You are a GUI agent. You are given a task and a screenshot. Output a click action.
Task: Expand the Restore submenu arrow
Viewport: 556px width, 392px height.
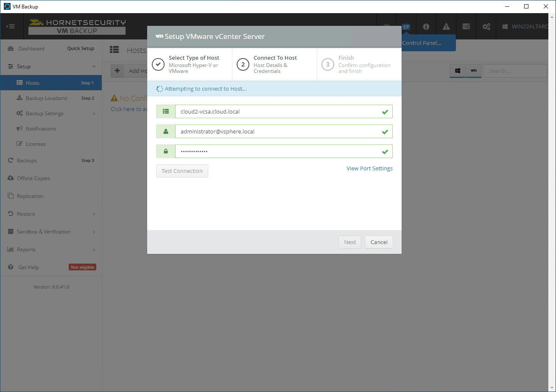tap(94, 214)
